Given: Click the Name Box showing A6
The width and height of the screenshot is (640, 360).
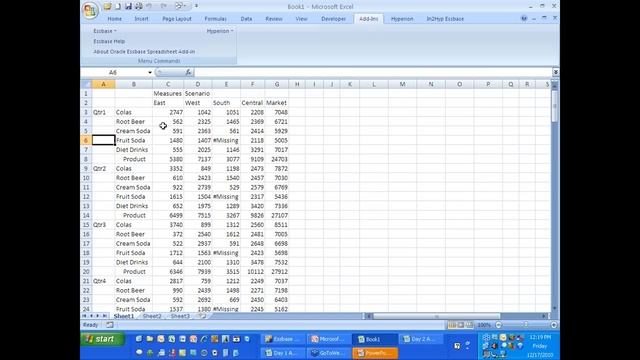Looking at the screenshot, I should click(x=113, y=72).
